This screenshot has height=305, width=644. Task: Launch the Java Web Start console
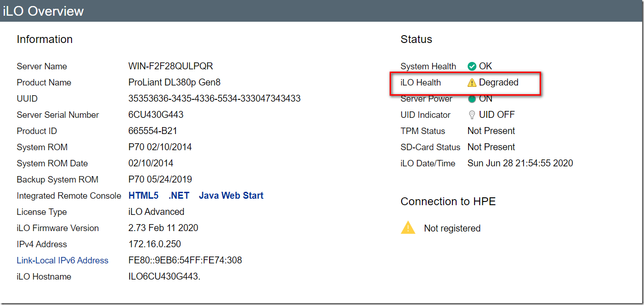click(x=231, y=195)
